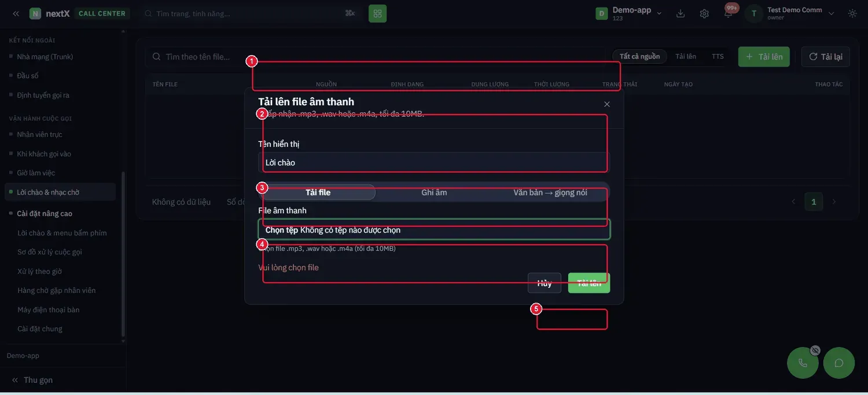Click the Tìm theo tên file search field

click(x=376, y=57)
